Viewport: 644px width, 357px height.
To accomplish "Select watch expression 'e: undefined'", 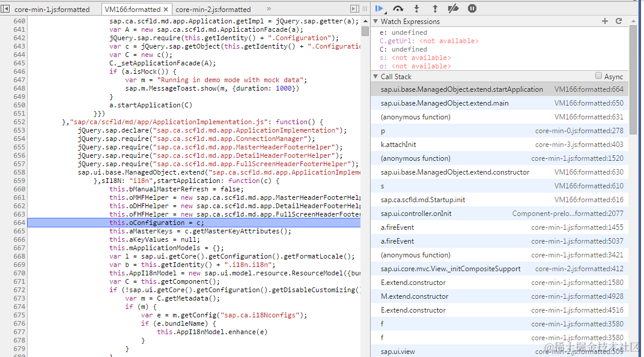I will (x=403, y=32).
